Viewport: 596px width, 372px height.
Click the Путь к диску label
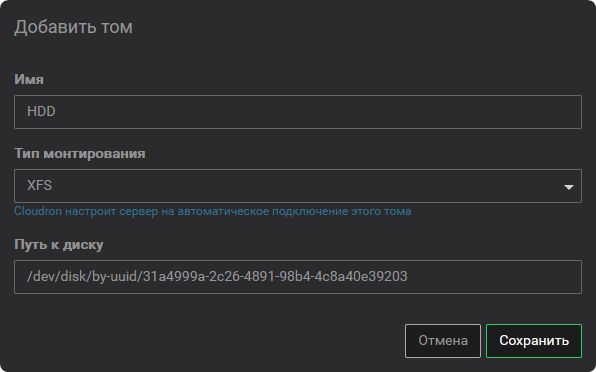(59, 244)
